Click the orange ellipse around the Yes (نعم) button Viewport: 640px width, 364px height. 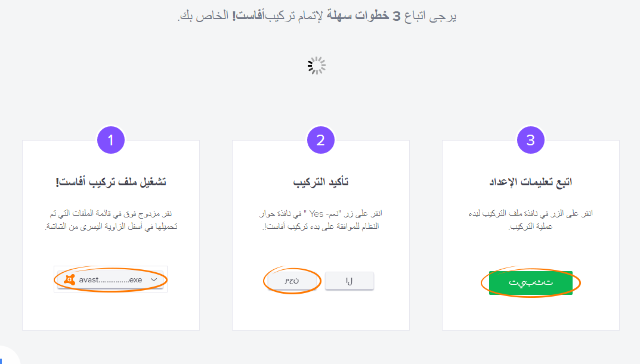click(292, 281)
